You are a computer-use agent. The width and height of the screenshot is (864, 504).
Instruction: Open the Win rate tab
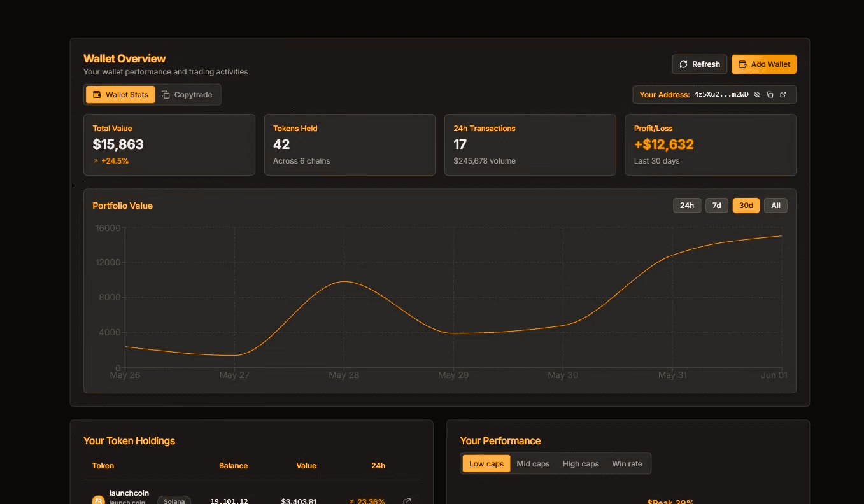click(x=627, y=464)
